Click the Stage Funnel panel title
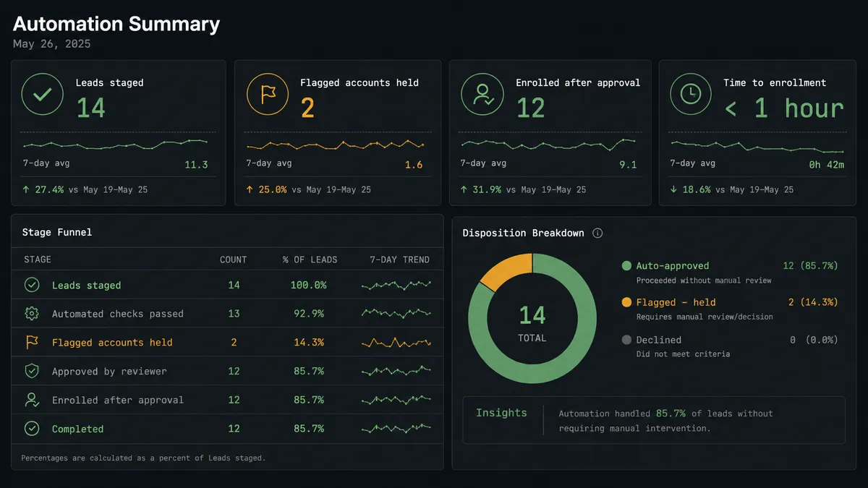 point(57,232)
